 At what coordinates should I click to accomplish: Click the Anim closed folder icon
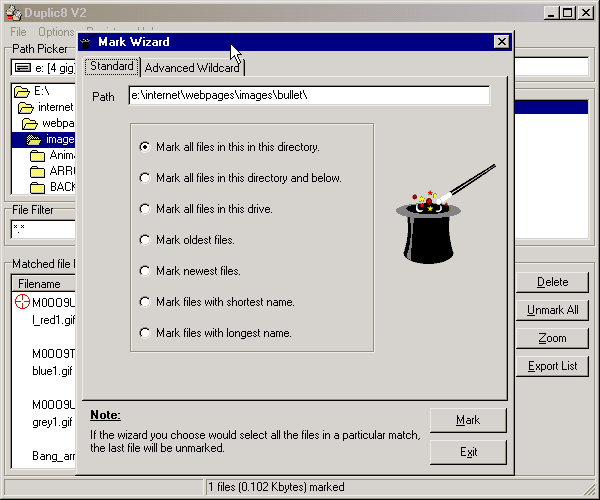point(38,156)
